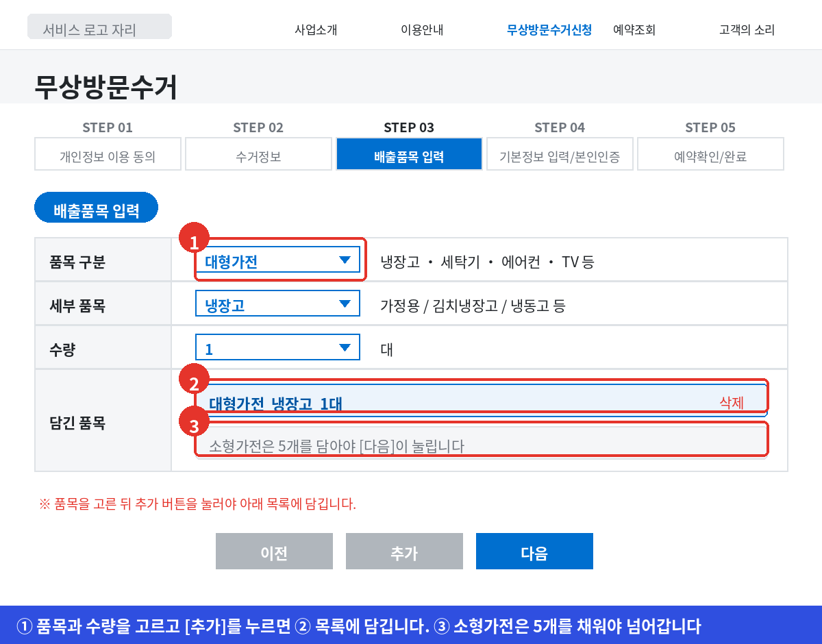The image size is (822, 644).
Task: Click the 배출품목 입력 pill heading
Action: pos(96,208)
